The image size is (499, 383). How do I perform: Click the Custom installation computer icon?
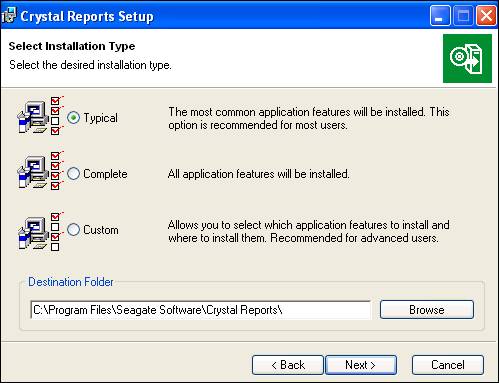40,232
